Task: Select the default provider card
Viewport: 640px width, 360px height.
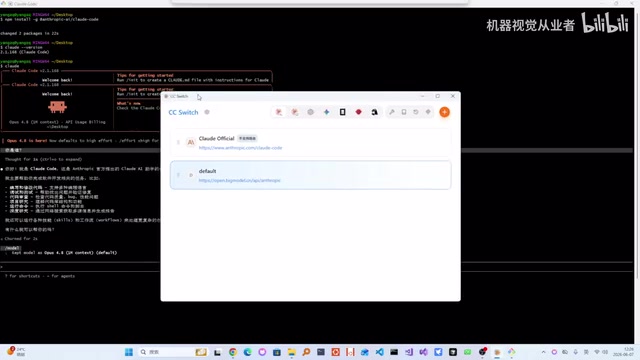Action: (311, 175)
